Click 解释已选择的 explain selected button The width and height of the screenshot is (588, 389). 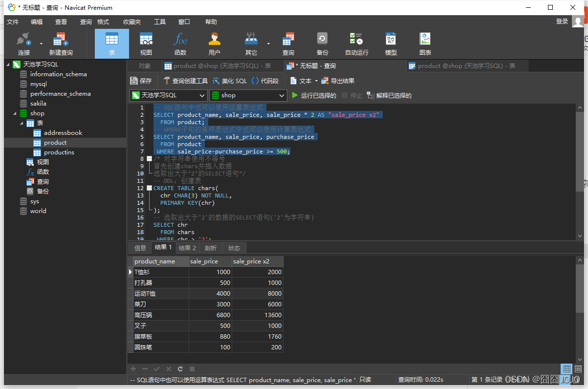(x=389, y=96)
